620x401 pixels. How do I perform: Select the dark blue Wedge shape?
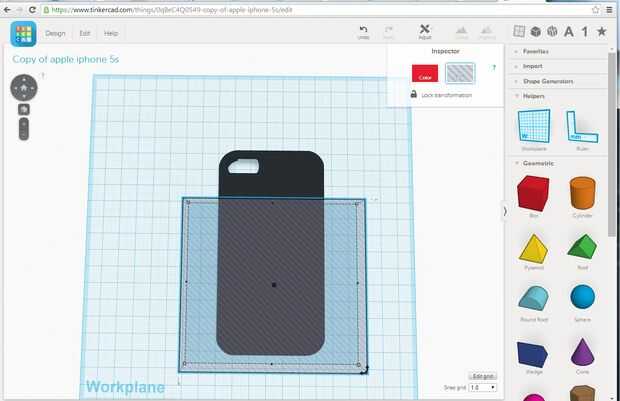click(532, 354)
